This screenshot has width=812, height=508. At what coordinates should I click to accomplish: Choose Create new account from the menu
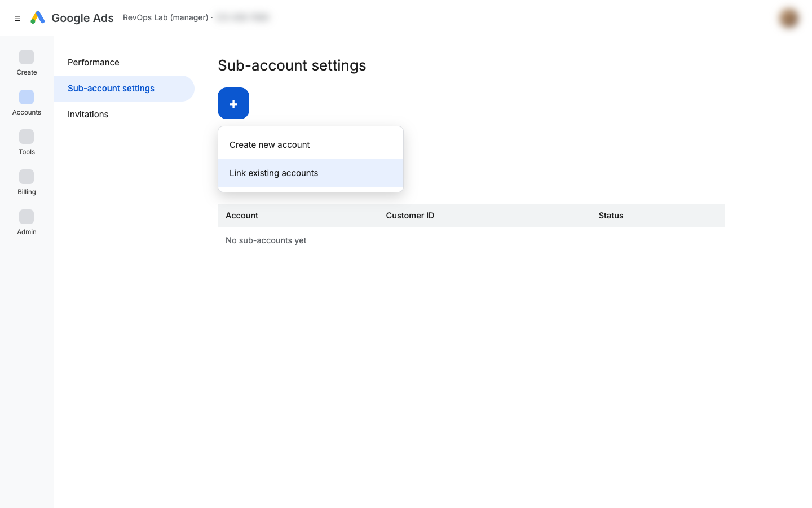click(x=311, y=145)
